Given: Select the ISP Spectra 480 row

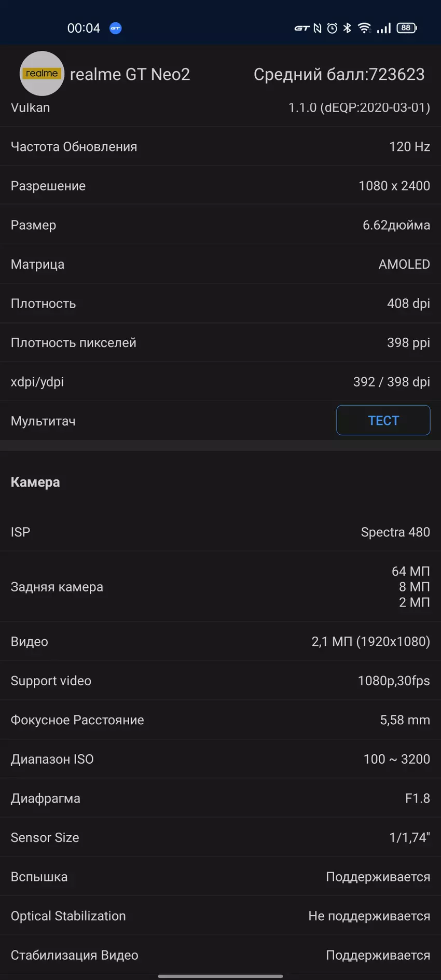Looking at the screenshot, I should click(x=220, y=532).
